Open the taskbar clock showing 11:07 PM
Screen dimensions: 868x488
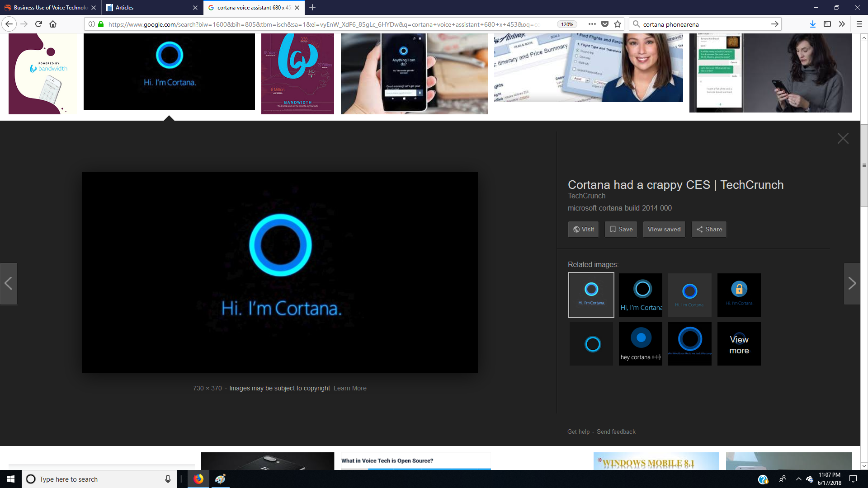[x=829, y=479]
